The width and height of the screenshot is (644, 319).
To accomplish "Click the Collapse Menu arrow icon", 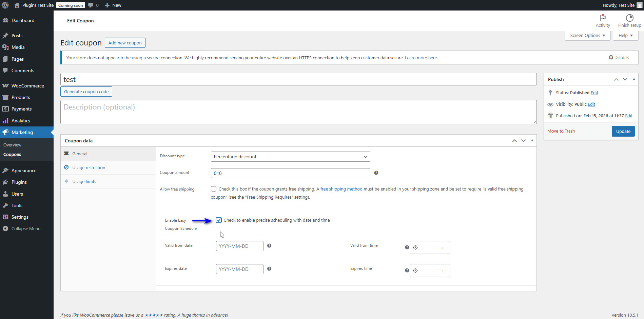I will coord(5,228).
